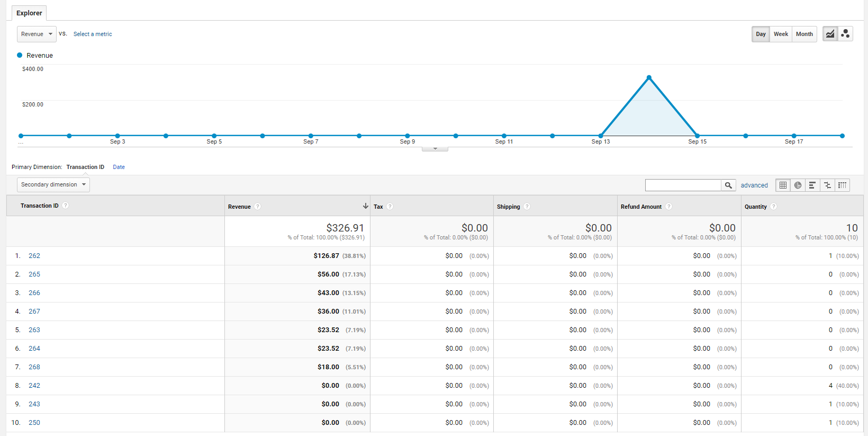
Task: Open help for Quantity column
Action: (774, 207)
